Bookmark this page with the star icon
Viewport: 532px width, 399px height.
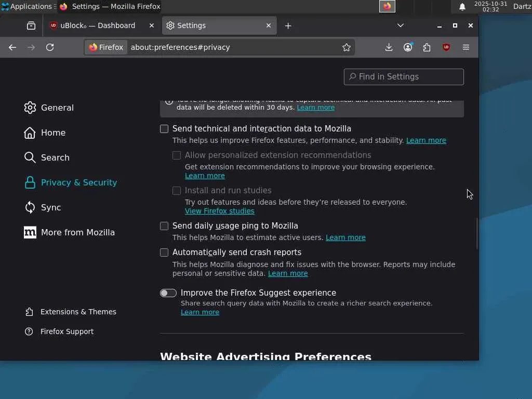pos(346,47)
